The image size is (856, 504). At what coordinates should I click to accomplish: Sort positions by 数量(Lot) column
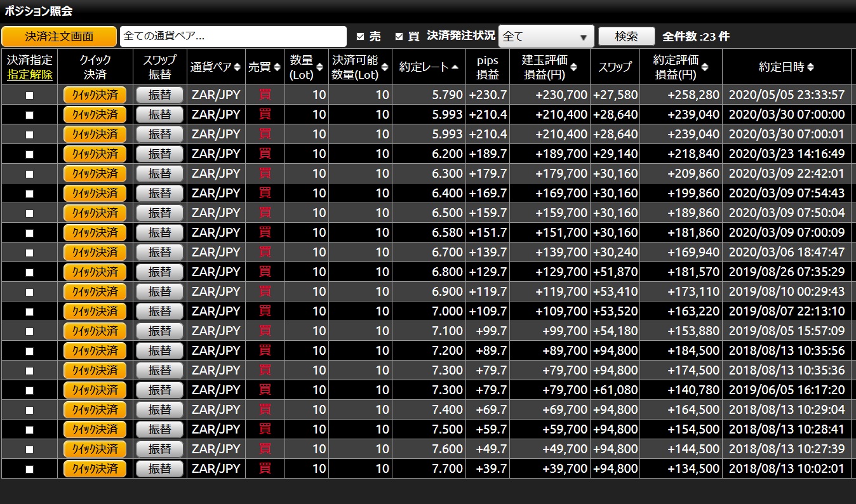pos(321,67)
